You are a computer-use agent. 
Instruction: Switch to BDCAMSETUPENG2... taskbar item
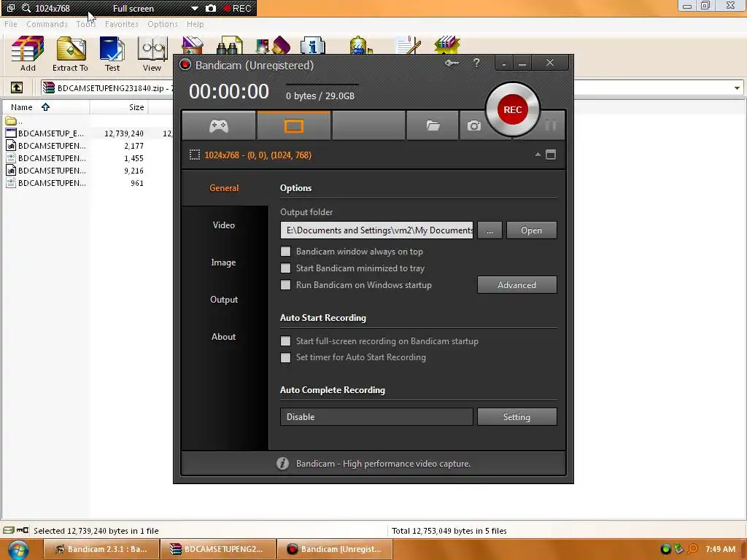[x=217, y=549]
